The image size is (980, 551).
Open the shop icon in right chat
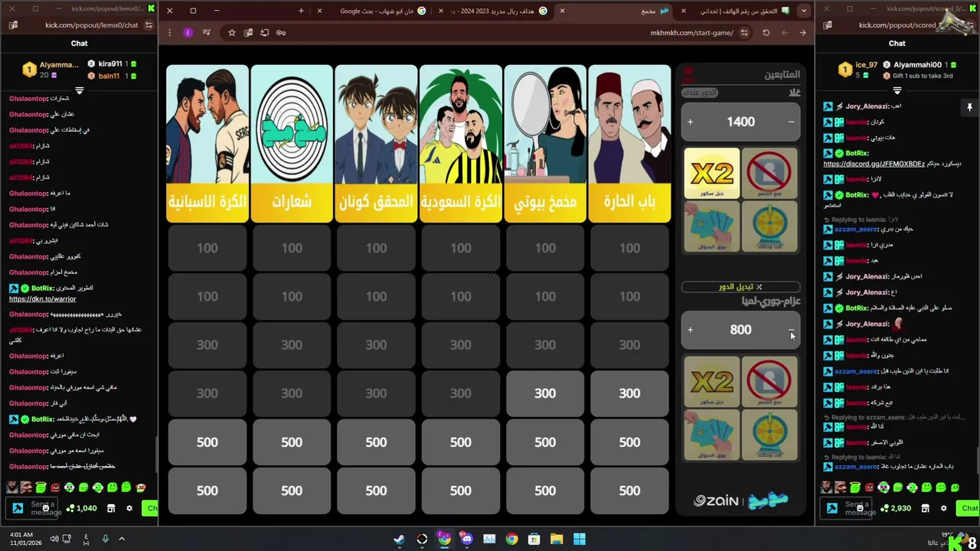(925, 508)
